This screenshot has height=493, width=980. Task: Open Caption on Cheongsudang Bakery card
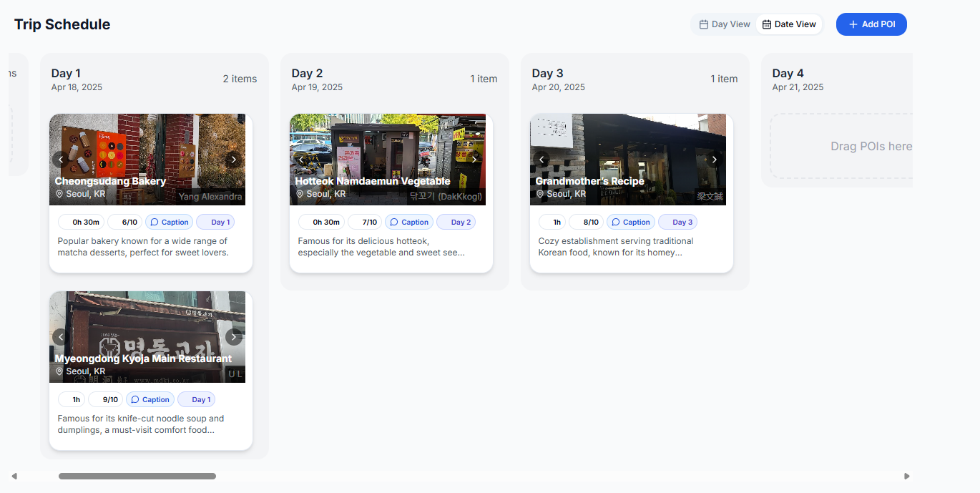(x=169, y=223)
